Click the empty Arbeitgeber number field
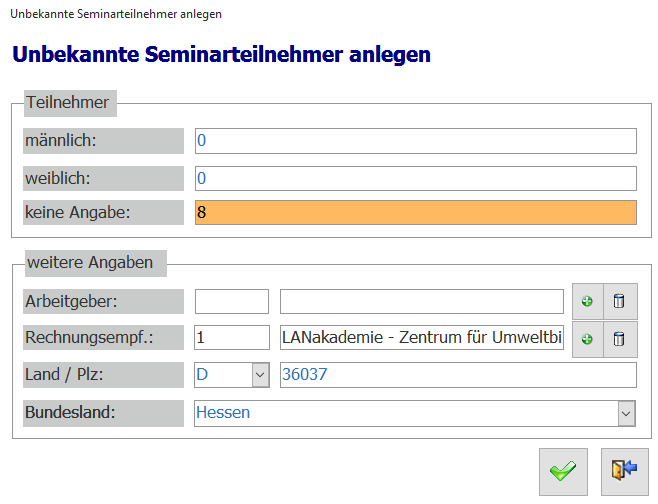The height and width of the screenshot is (504, 658). pos(232,301)
